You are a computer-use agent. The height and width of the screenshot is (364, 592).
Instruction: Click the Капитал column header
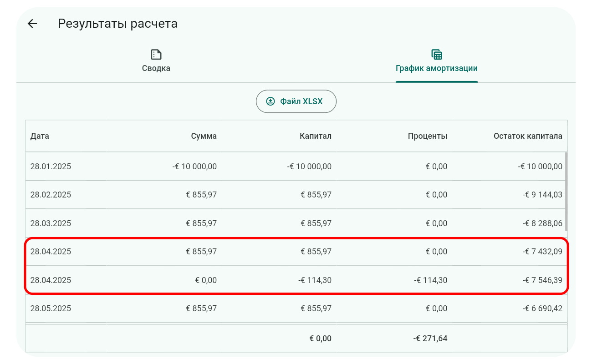point(316,136)
